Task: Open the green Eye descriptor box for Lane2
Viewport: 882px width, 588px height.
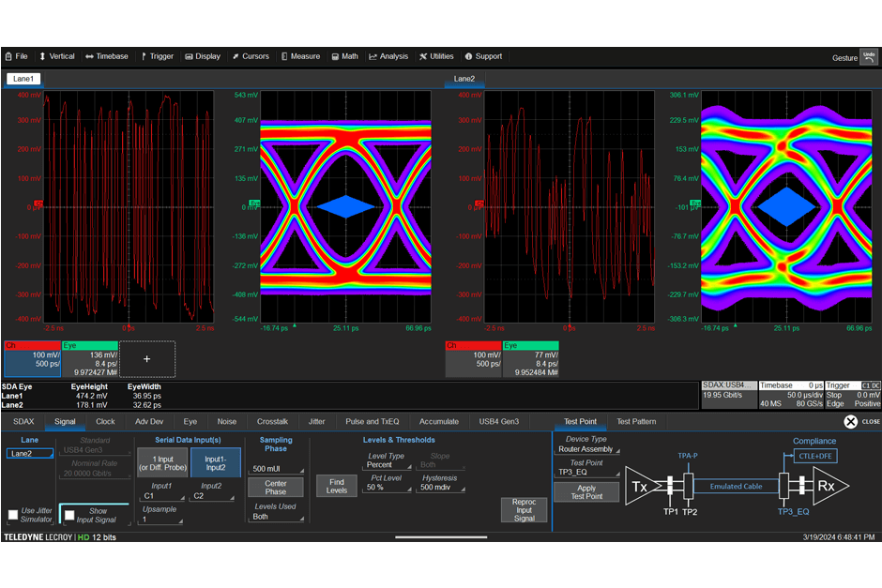Action: pos(530,359)
